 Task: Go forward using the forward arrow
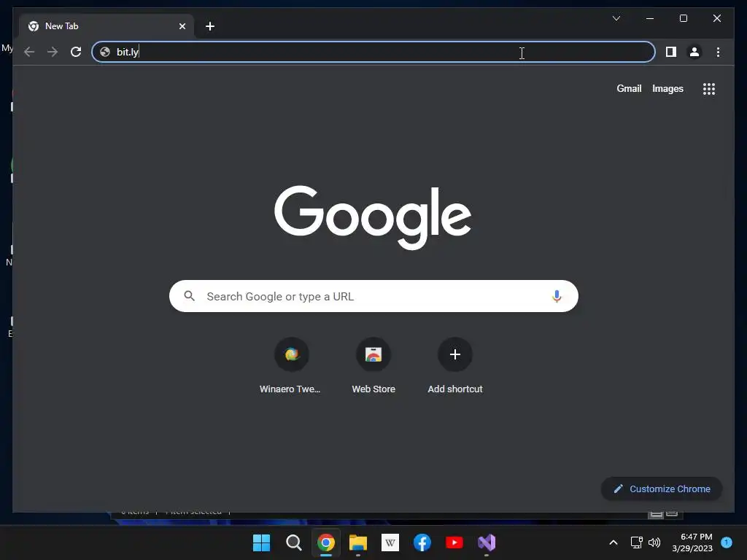(x=53, y=52)
